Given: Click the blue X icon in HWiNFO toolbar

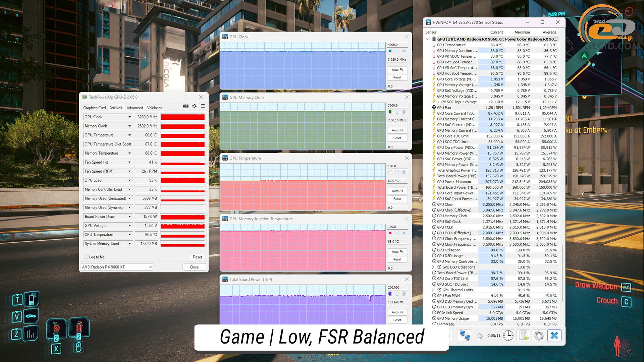Looking at the screenshot, I should click(554, 336).
